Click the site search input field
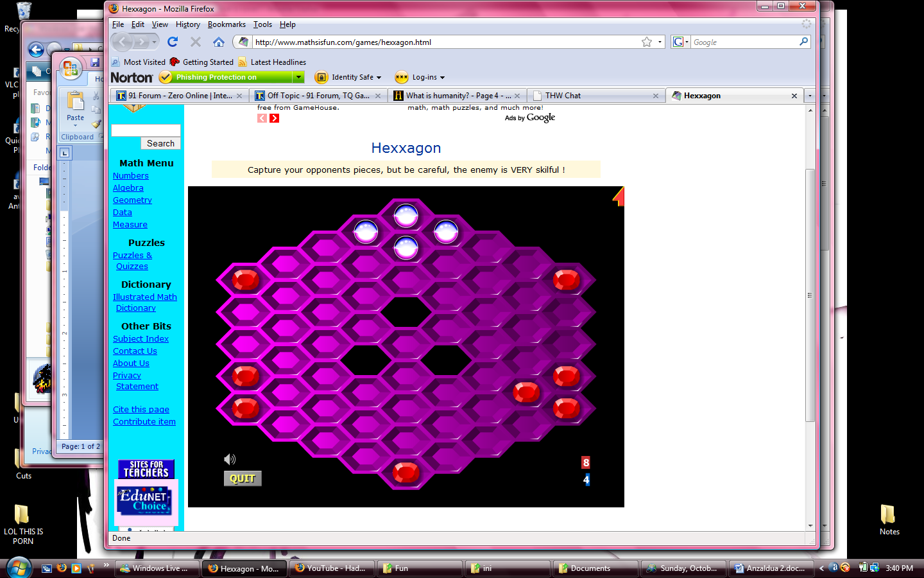 pyautogui.click(x=146, y=130)
